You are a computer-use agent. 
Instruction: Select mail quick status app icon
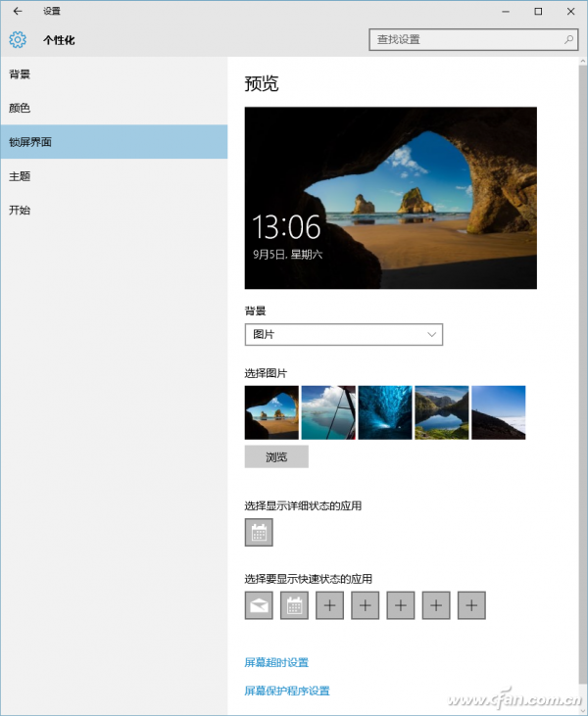[259, 605]
